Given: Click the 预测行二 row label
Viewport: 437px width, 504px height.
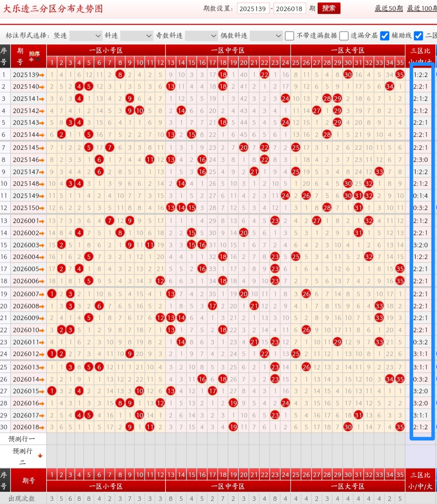Looking at the screenshot, I should pyautogui.click(x=22, y=456).
